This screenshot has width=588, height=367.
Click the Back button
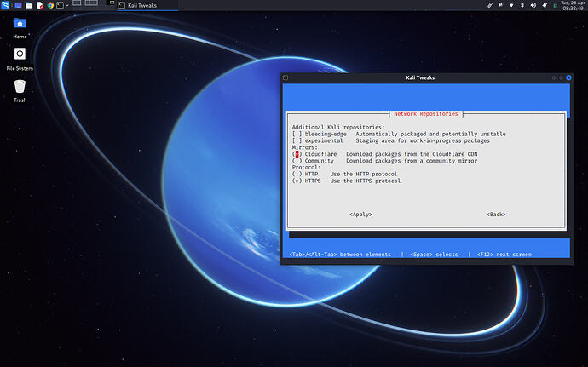click(496, 215)
